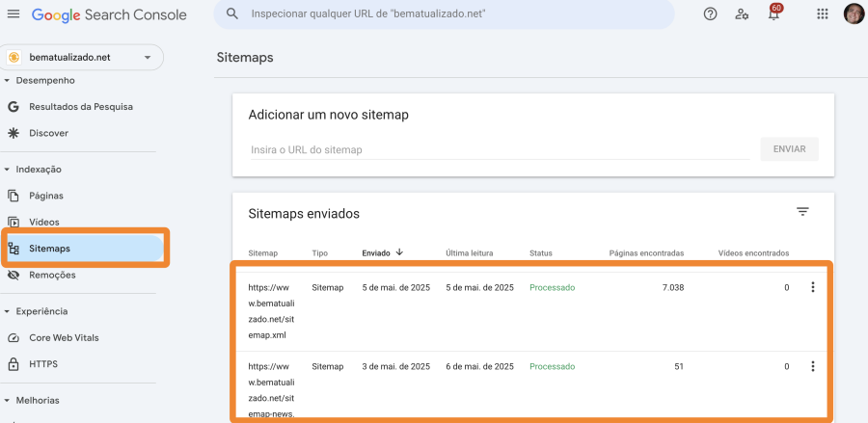Sort by Vídeos encontrados column header
This screenshot has height=423, width=868.
pyautogui.click(x=753, y=253)
